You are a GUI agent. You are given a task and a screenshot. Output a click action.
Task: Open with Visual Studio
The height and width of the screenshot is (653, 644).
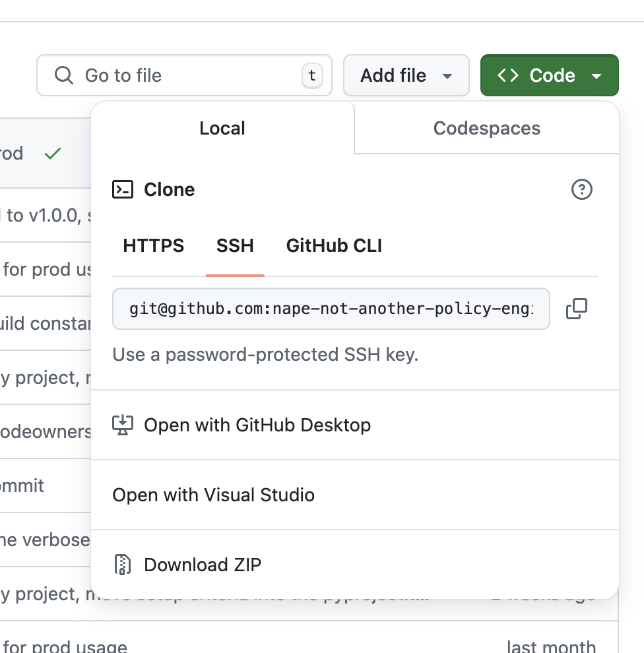tap(355, 495)
